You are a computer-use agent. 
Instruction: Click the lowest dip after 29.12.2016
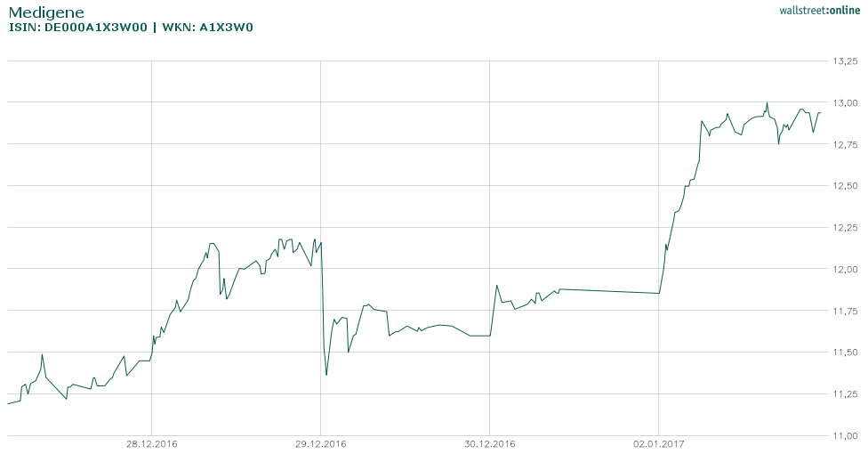[326, 375]
